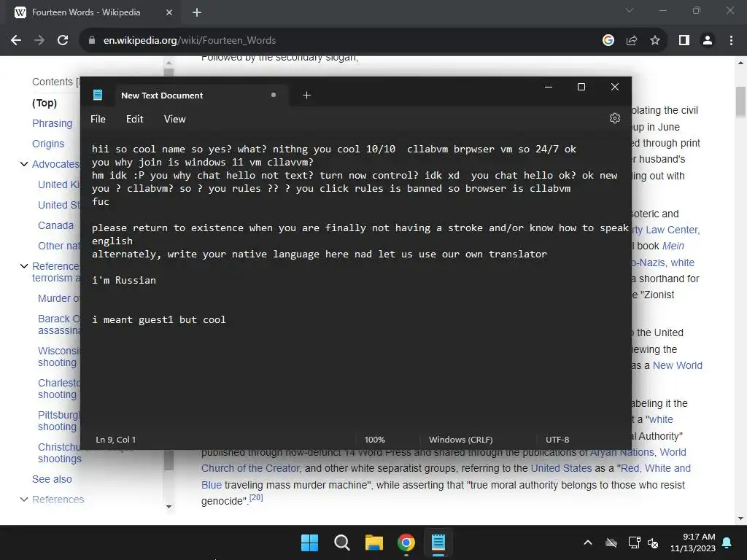
Task: Add a new Notepad tab
Action: tap(307, 96)
